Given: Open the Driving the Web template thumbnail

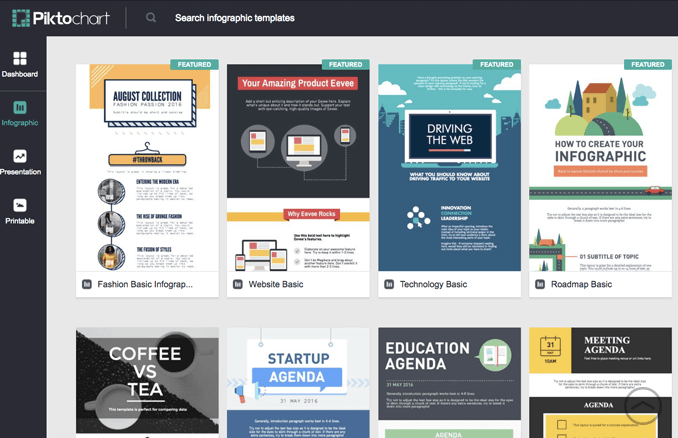Looking at the screenshot, I should point(449,167).
